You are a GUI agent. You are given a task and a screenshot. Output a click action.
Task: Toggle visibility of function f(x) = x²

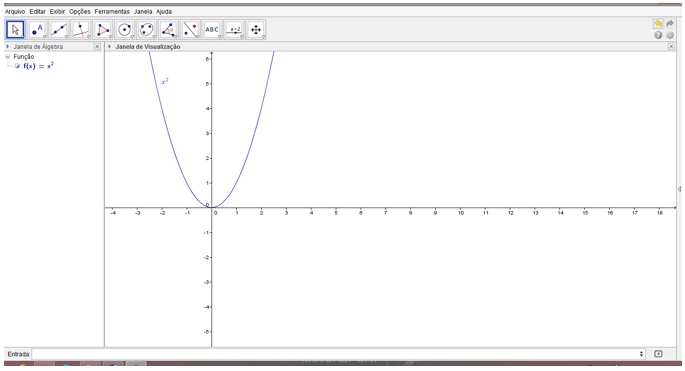tap(17, 66)
